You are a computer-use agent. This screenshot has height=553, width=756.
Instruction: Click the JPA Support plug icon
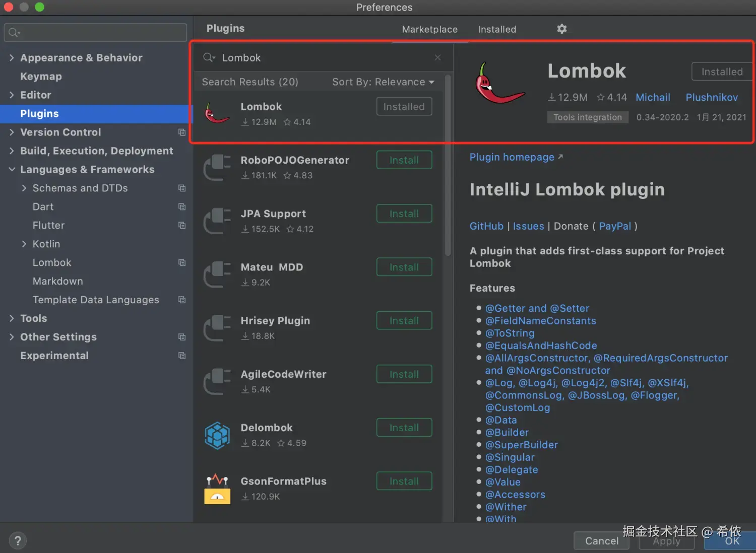tap(217, 221)
